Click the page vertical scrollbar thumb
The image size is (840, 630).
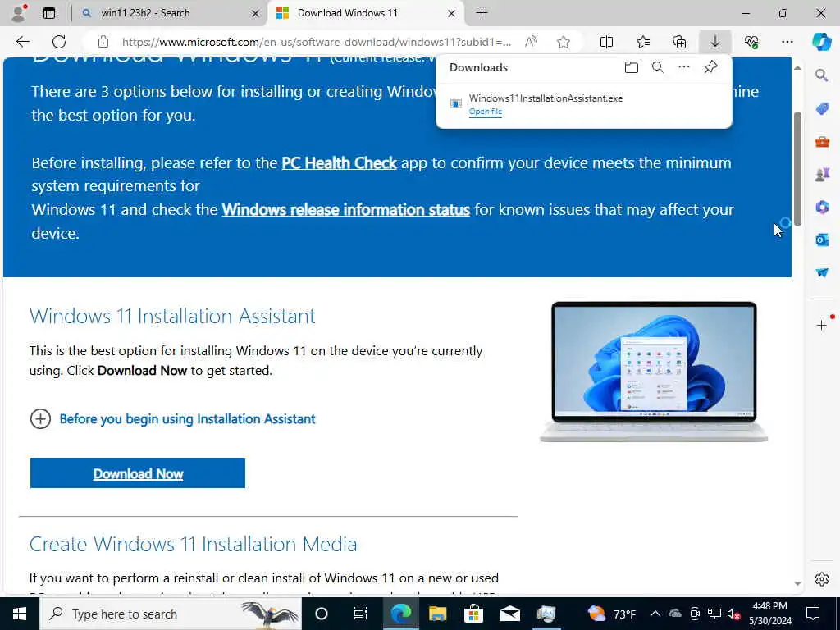click(x=797, y=169)
